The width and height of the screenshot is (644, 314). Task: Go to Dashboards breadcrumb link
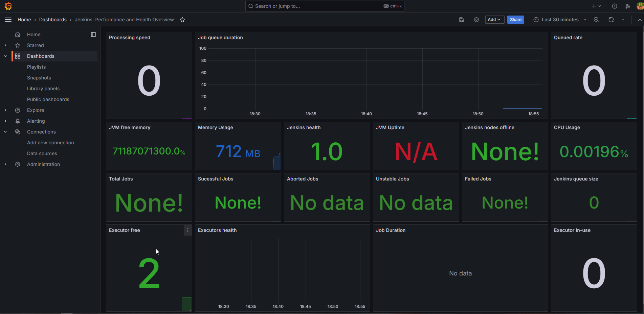(53, 20)
